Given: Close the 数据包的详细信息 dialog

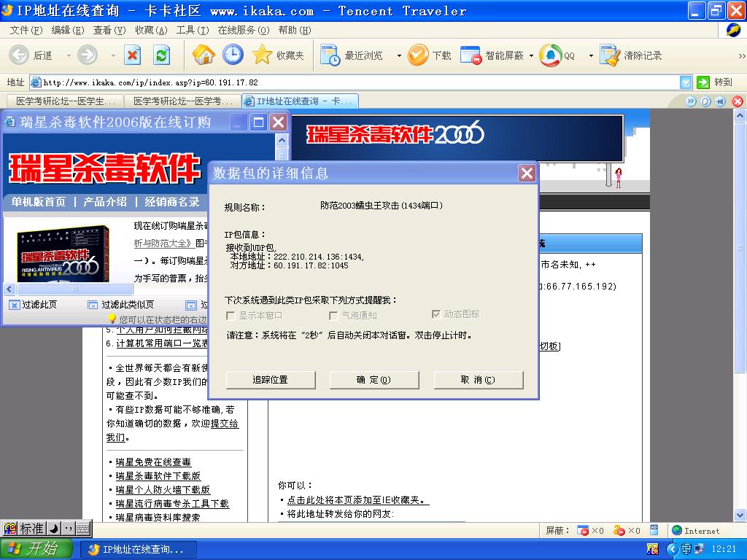Looking at the screenshot, I should point(527,173).
